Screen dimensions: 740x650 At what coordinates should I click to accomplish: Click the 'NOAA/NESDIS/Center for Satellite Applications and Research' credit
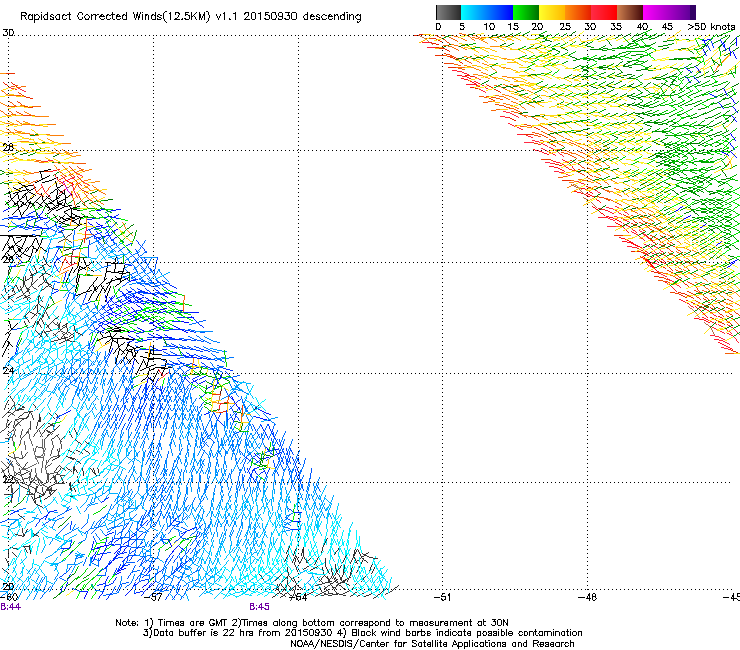pyautogui.click(x=432, y=644)
